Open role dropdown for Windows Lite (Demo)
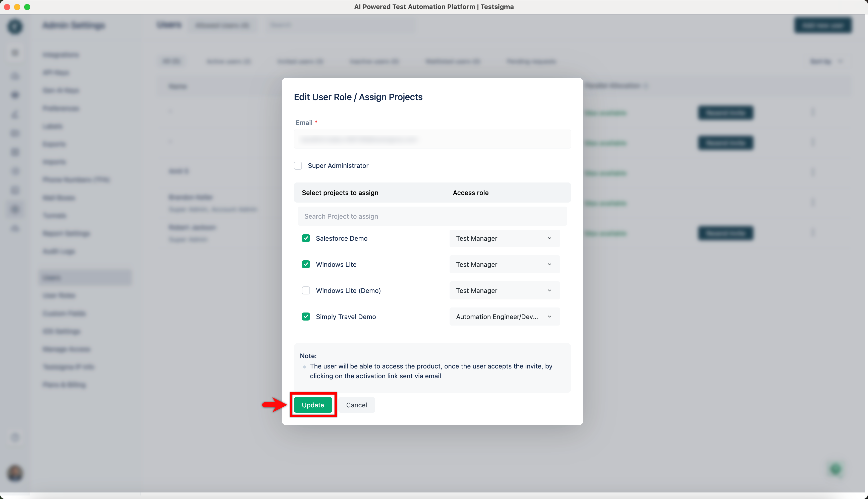Screen dimensions: 868x499 [504, 291]
